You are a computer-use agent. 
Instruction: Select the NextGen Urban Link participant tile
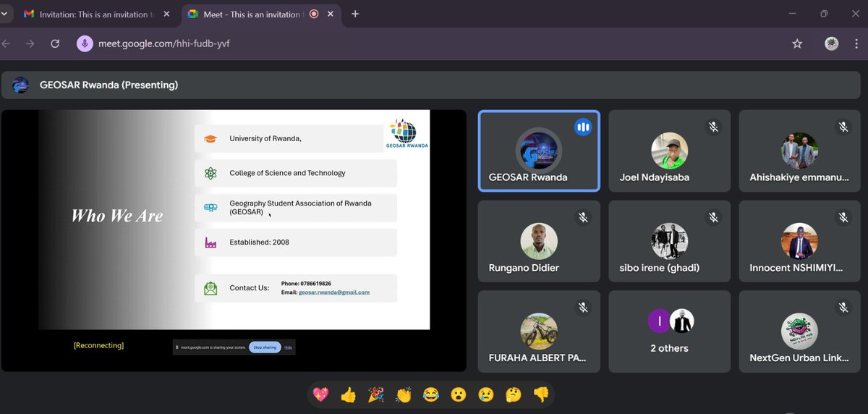click(x=799, y=331)
